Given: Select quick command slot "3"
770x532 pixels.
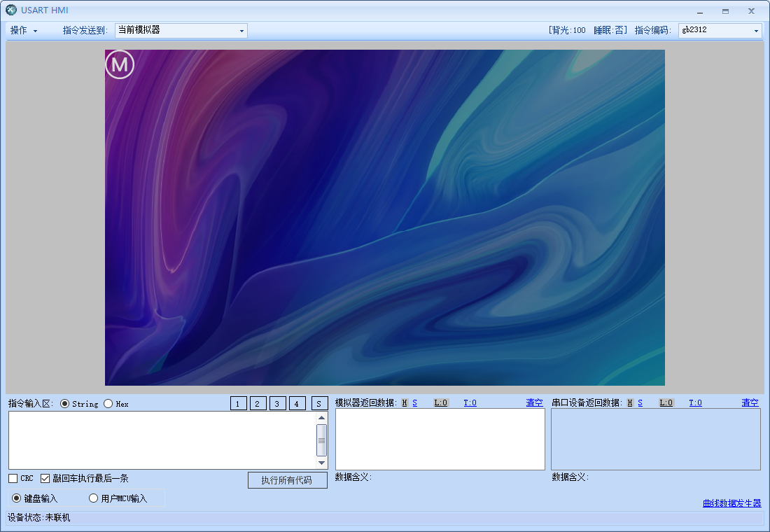Looking at the screenshot, I should click(276, 403).
